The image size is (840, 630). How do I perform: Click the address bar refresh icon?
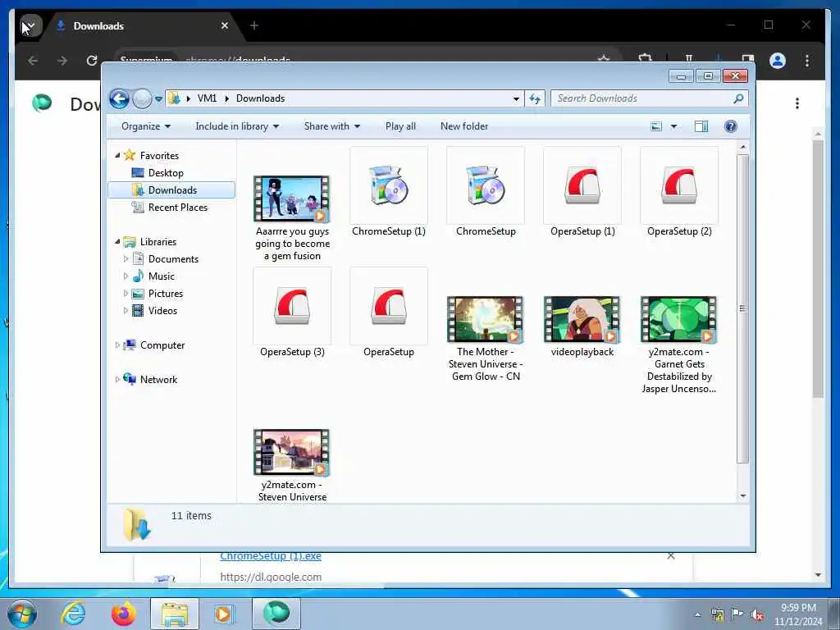pyautogui.click(x=535, y=98)
